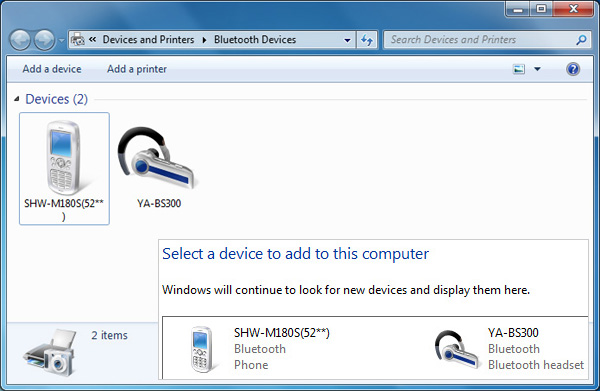Screen dimensions: 600x391
Task: Click the Phone description under SHW-M180S
Action: [x=251, y=365]
